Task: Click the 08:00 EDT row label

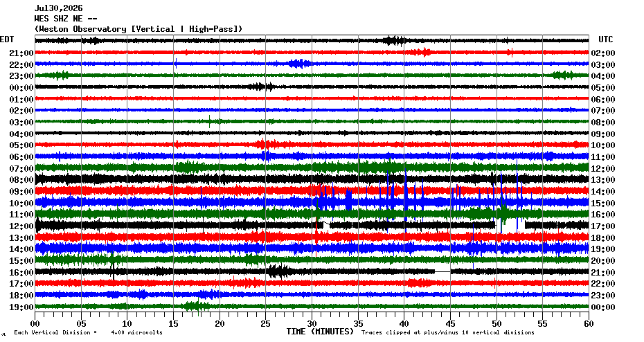Action: coord(21,180)
